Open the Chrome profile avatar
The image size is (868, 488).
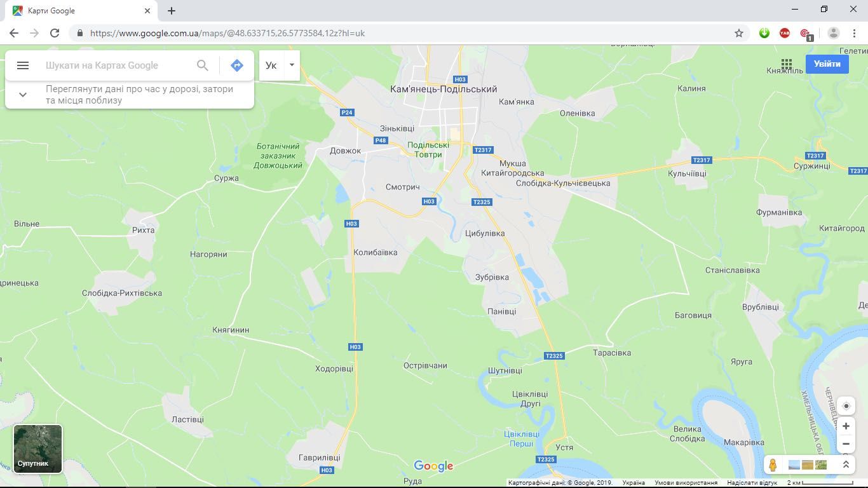(834, 33)
